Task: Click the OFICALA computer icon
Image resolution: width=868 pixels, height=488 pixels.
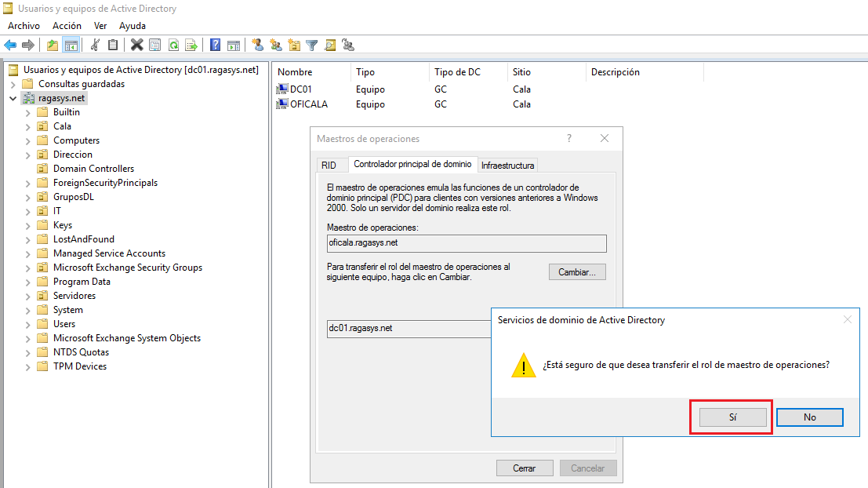Action: 282,104
